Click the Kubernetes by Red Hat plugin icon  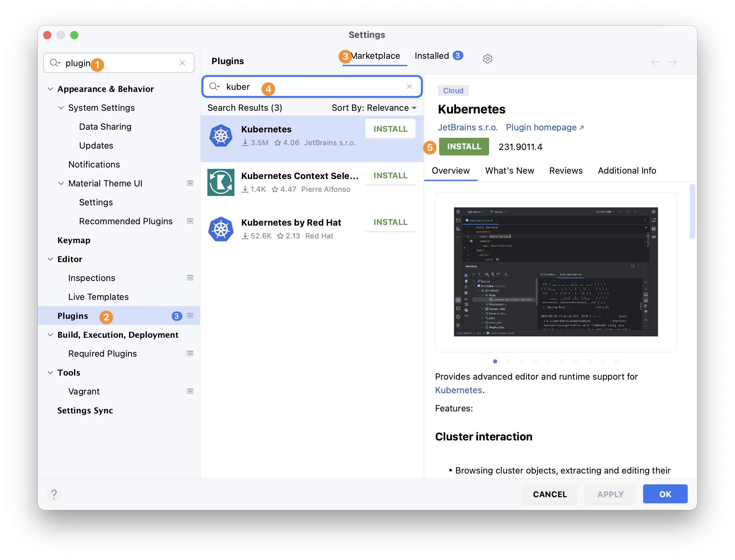point(221,229)
